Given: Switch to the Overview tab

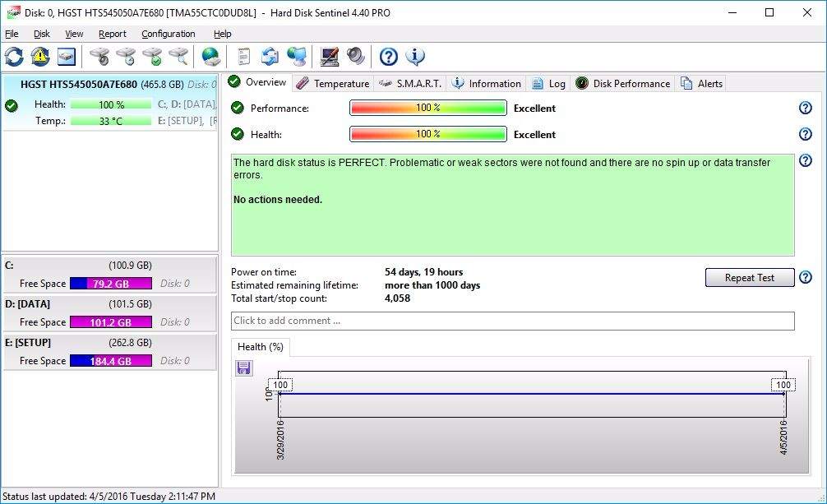Looking at the screenshot, I should pyautogui.click(x=258, y=82).
